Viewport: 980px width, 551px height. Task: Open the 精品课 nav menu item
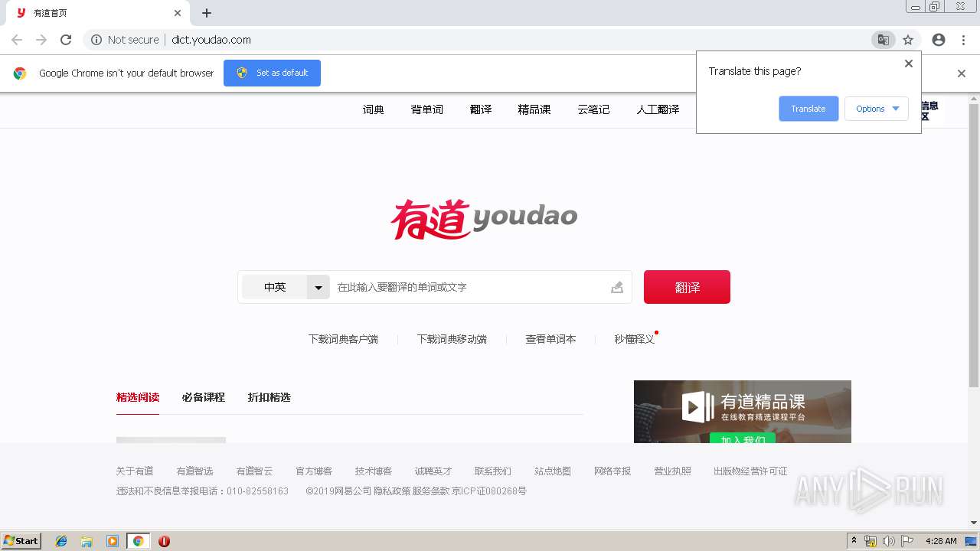click(534, 109)
